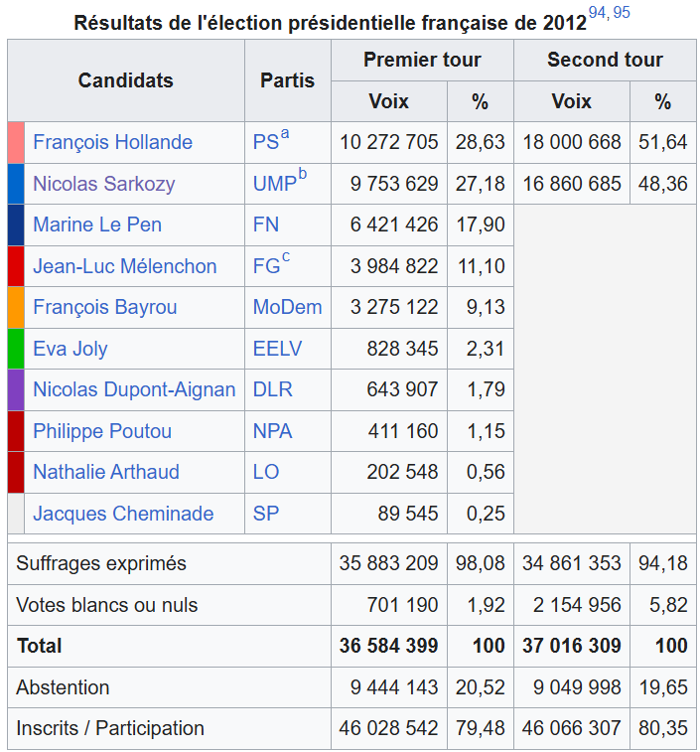This screenshot has width=700, height=752.
Task: Open the Marine Le Pen article link
Action: coord(96,225)
